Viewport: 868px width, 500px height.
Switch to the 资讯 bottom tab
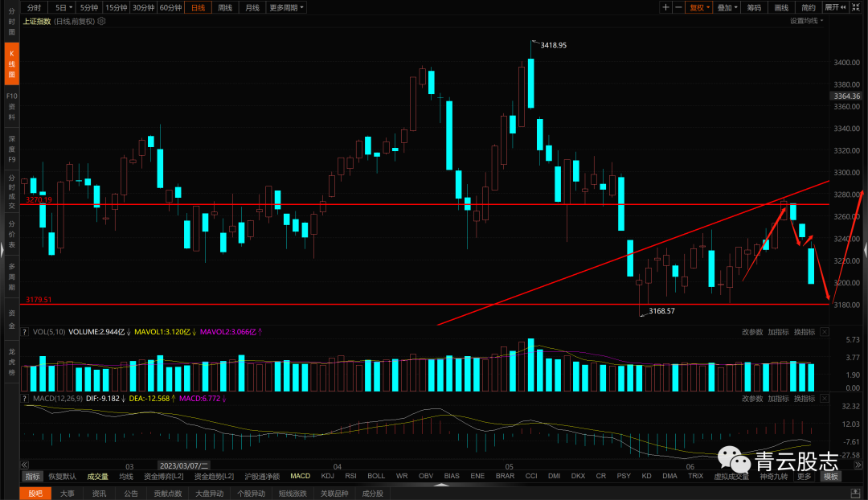[x=99, y=494]
